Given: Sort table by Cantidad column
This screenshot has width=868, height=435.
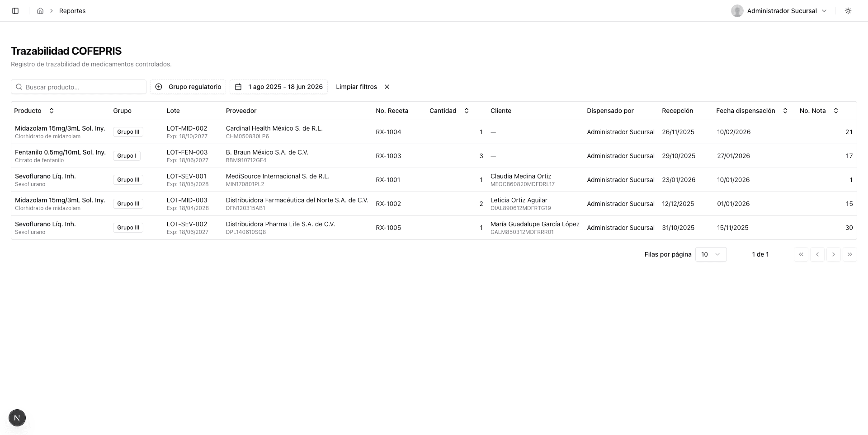Looking at the screenshot, I should [449, 111].
